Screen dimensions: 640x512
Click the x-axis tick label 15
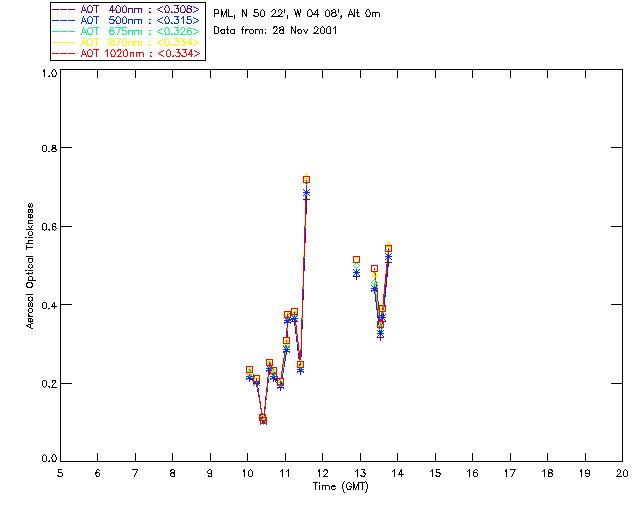tap(435, 473)
